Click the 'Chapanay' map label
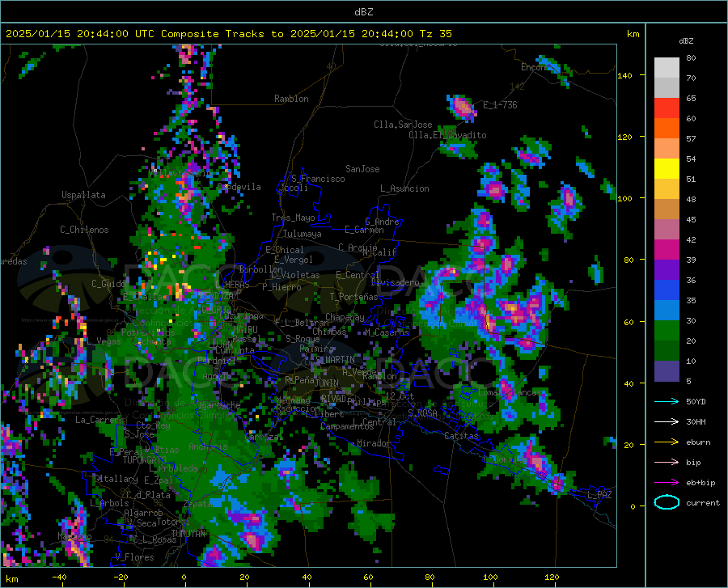The height and width of the screenshot is (588, 728). pyautogui.click(x=345, y=317)
